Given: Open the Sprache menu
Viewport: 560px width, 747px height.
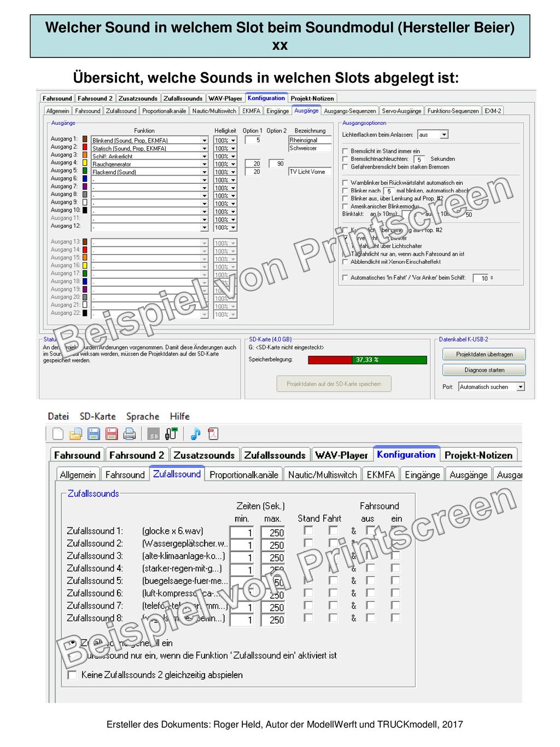Looking at the screenshot, I should click(143, 416).
